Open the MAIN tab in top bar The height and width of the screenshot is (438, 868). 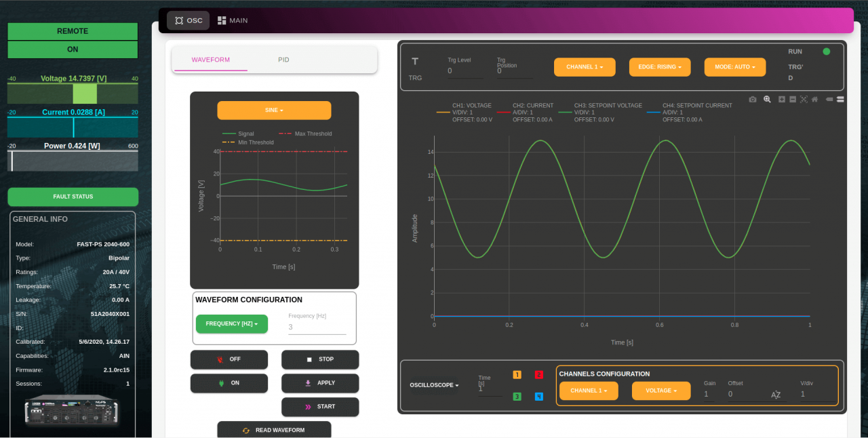click(233, 20)
